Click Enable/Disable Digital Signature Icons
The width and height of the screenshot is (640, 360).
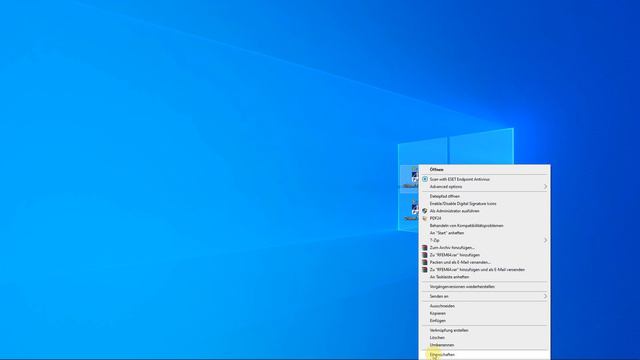coord(484,204)
